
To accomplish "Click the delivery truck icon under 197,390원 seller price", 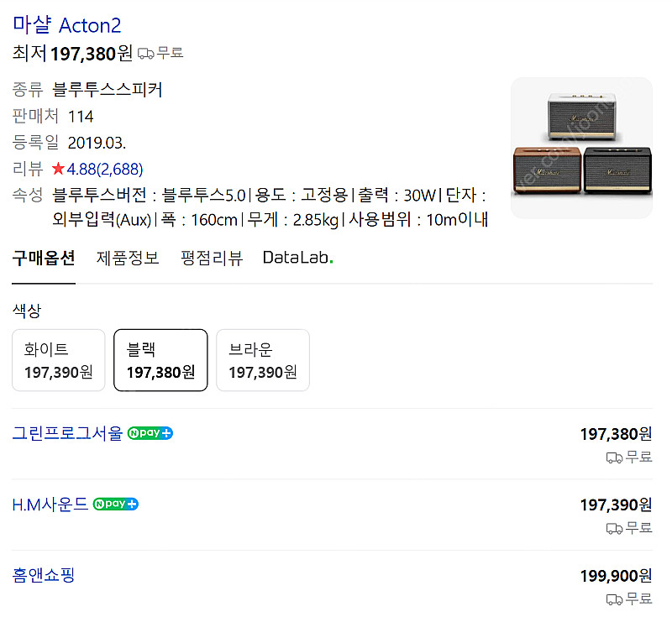I will tap(614, 528).
